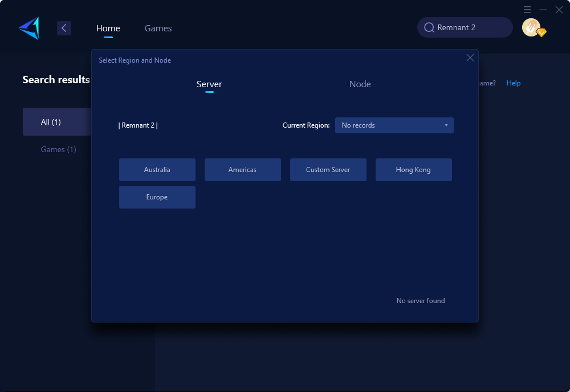Click the search magnifier icon
This screenshot has width=570, height=392.
[x=429, y=27]
